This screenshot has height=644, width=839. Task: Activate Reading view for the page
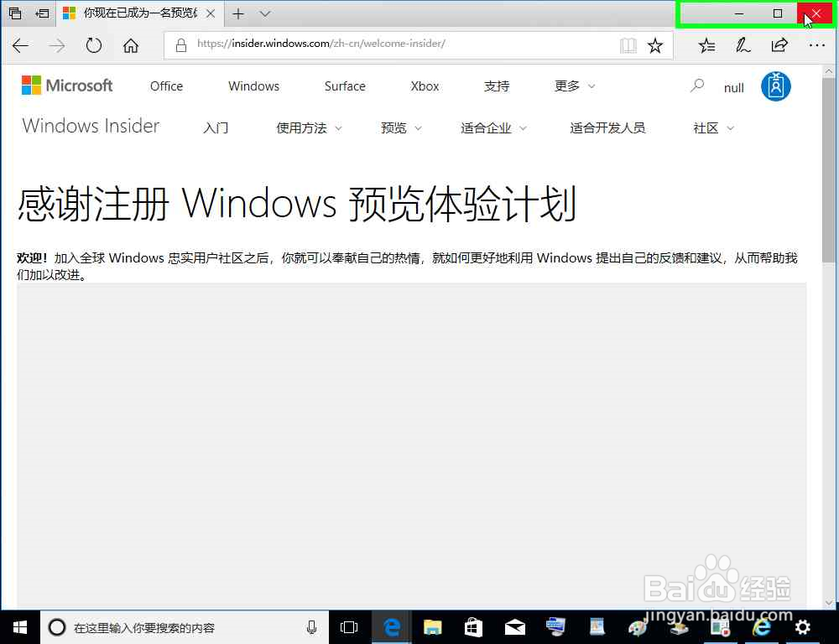(x=628, y=45)
